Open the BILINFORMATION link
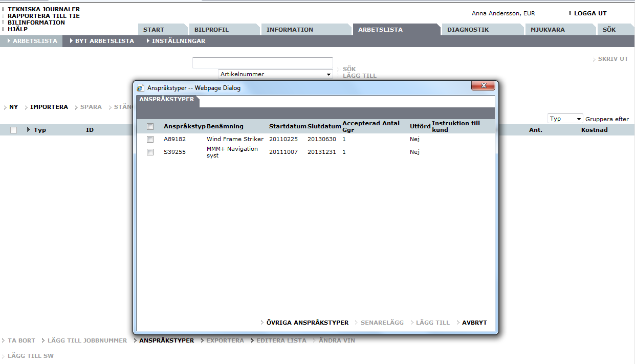The height and width of the screenshot is (364, 635). tap(36, 22)
